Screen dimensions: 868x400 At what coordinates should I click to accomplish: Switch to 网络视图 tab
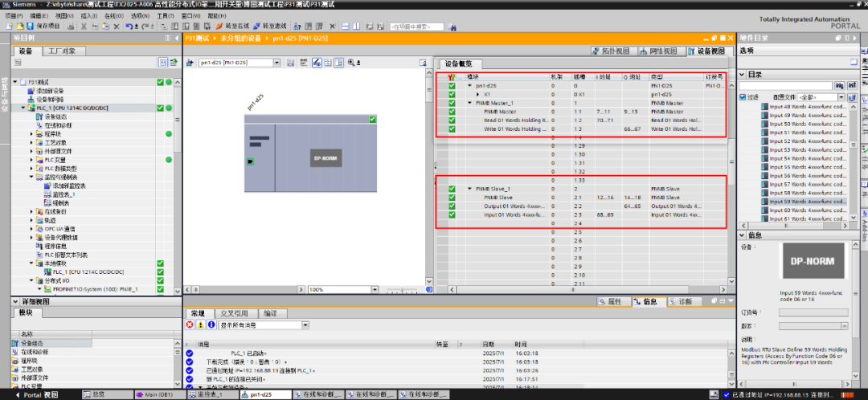click(x=659, y=51)
